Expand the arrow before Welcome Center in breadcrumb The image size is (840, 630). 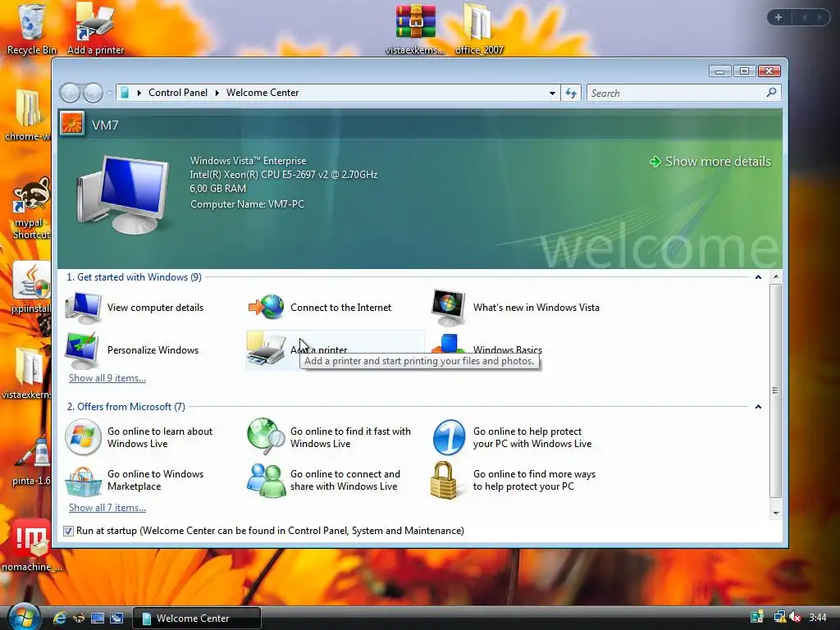tap(217, 94)
